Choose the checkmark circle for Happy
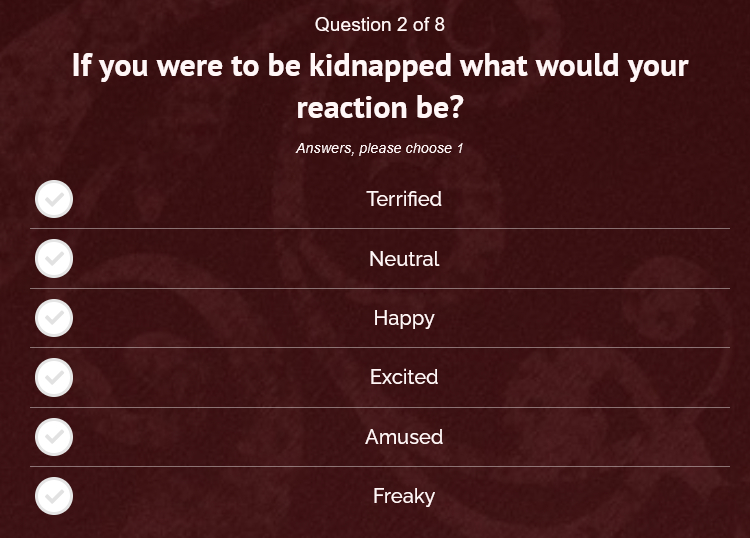The height and width of the screenshot is (538, 750). coord(54,318)
